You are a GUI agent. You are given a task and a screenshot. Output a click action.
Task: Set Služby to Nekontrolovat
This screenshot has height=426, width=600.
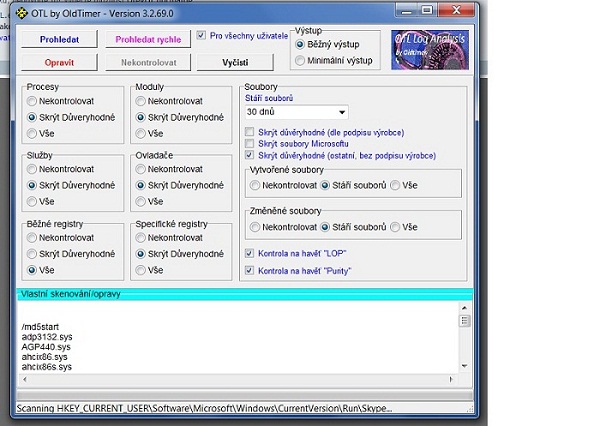[x=32, y=169]
